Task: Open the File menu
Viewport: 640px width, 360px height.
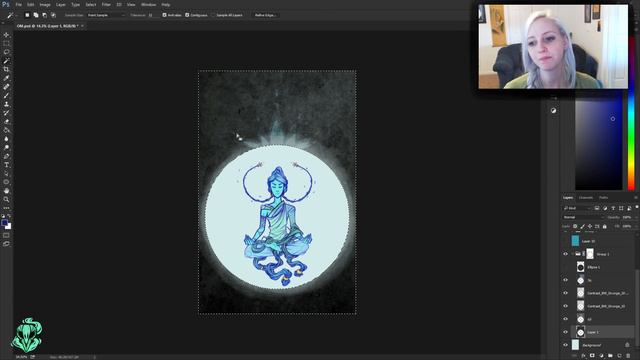Action: point(18,4)
